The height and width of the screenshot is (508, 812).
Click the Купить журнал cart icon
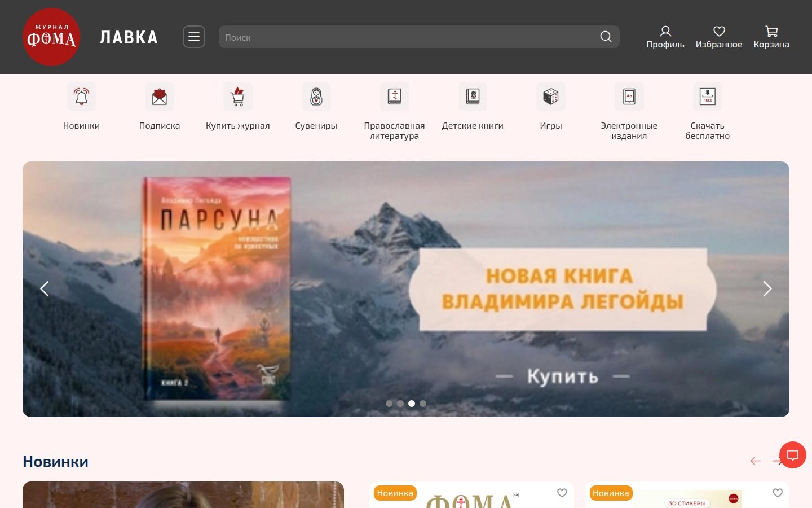[x=238, y=97]
